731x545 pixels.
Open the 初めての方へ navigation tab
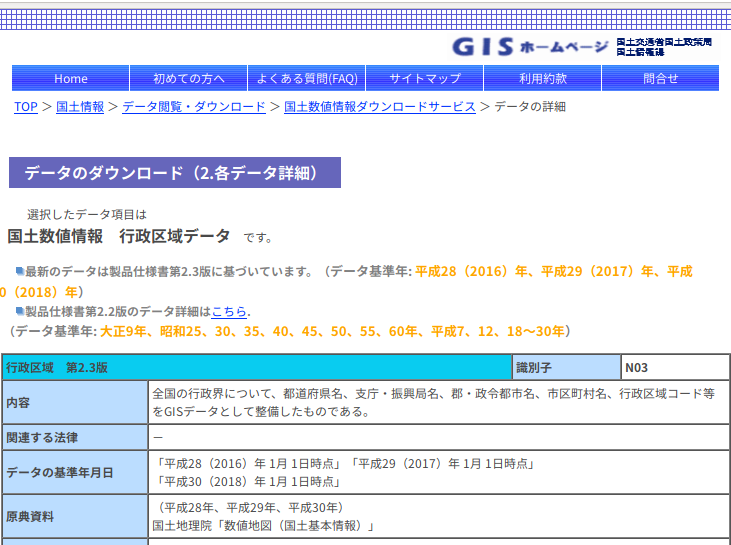coord(189,78)
